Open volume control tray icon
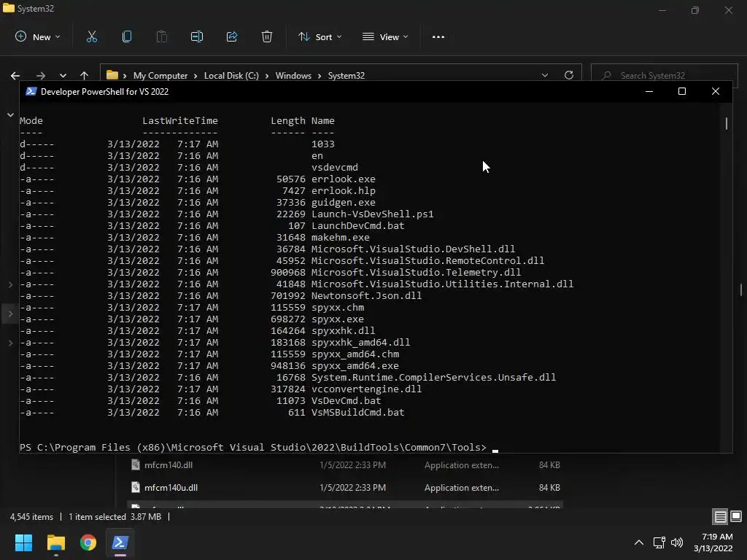747x560 pixels. click(676, 542)
